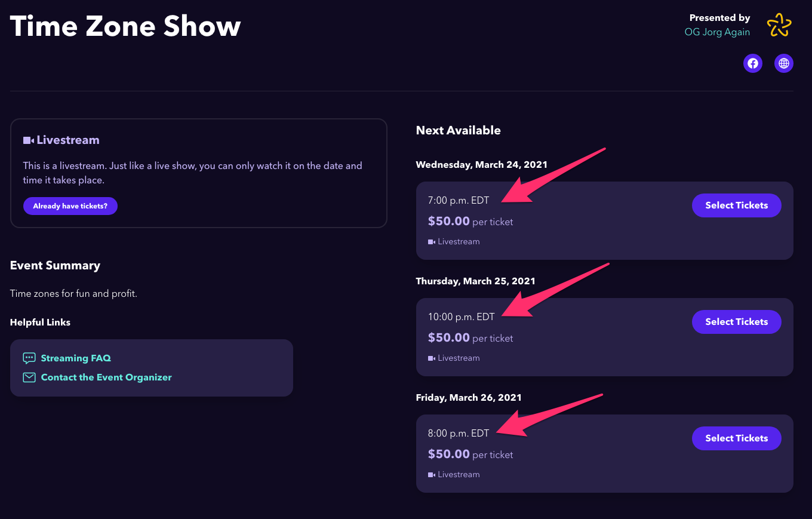
Task: Click the $50.00 price in the Wednesday card
Action: coord(449,222)
